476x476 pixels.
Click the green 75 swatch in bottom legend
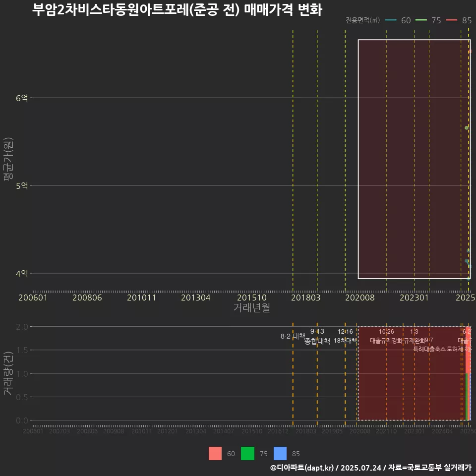247,454
